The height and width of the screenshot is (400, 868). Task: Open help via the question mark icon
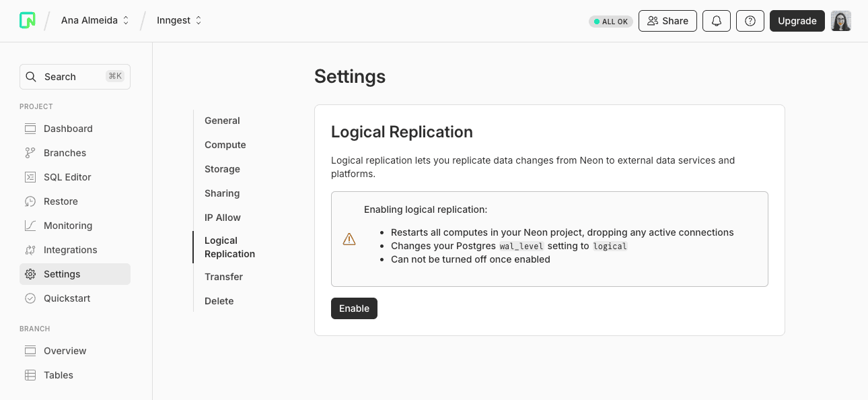pyautogui.click(x=750, y=21)
